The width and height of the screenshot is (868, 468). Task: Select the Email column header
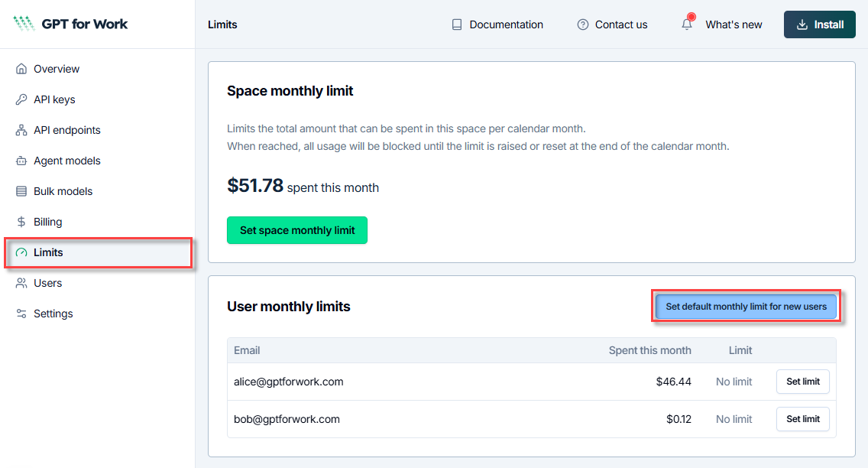click(x=247, y=350)
